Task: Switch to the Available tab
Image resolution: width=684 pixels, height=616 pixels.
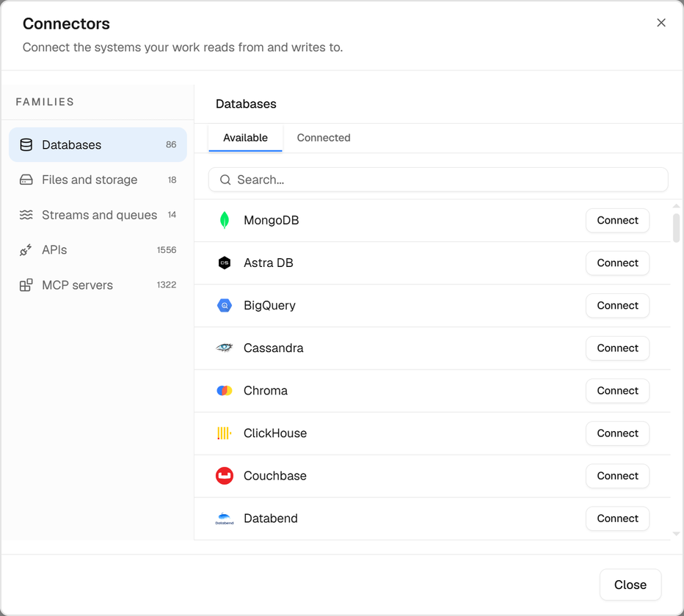Action: point(246,138)
